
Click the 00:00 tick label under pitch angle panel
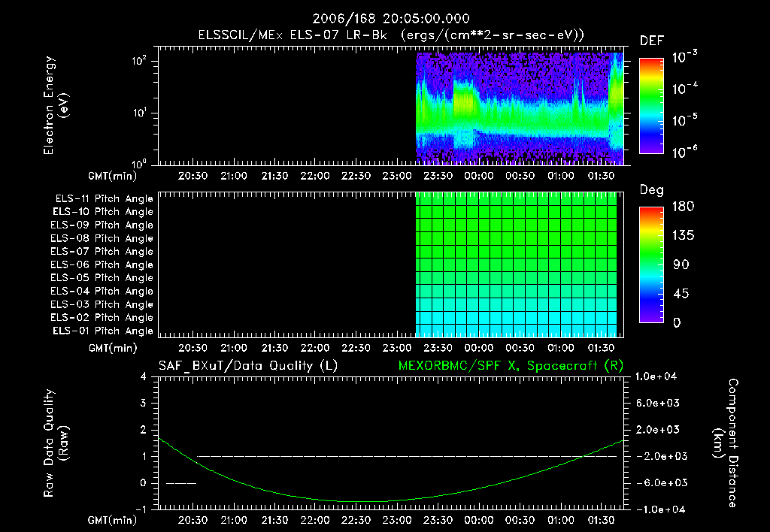479,348
